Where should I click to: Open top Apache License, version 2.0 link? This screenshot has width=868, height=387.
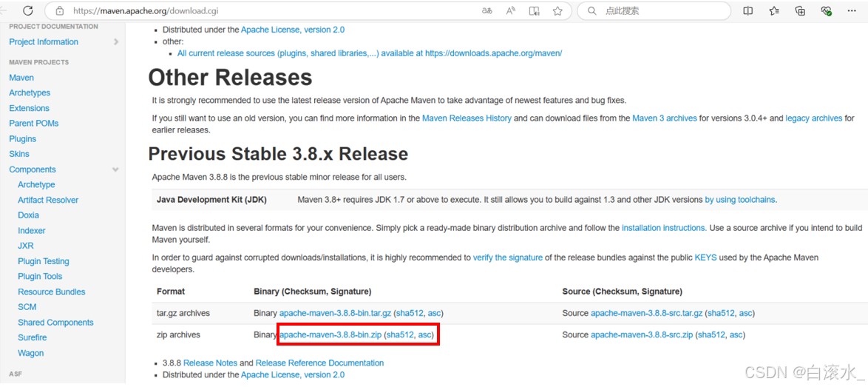pyautogui.click(x=292, y=30)
